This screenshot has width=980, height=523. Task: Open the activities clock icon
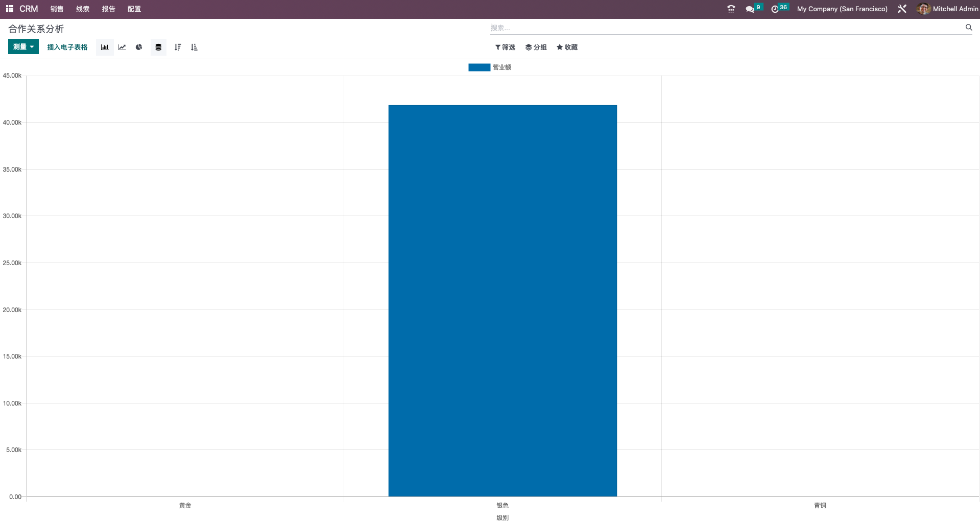[x=775, y=9]
